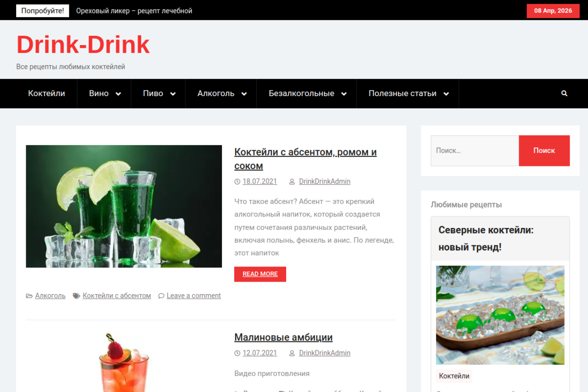Focus the Поиск… search input field

pos(474,151)
